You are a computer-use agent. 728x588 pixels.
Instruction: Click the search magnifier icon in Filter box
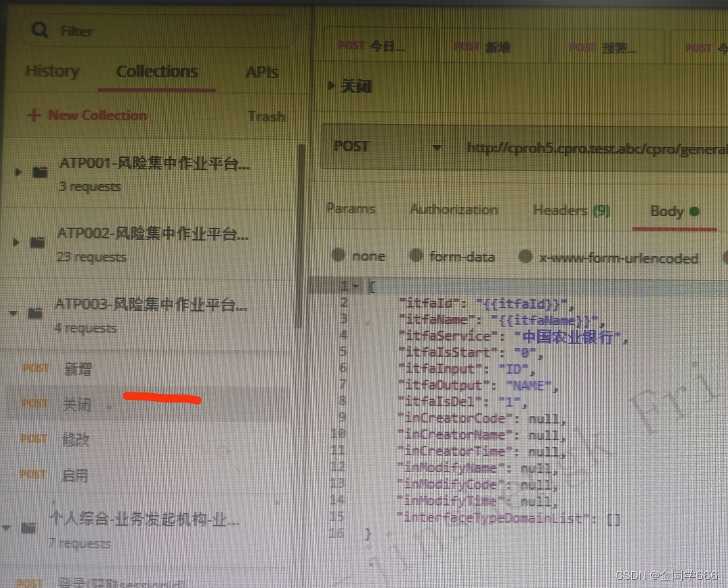pos(40,30)
